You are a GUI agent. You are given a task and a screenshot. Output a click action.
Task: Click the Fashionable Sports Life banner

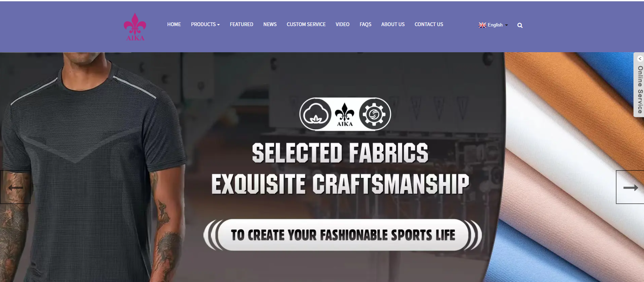click(x=343, y=235)
